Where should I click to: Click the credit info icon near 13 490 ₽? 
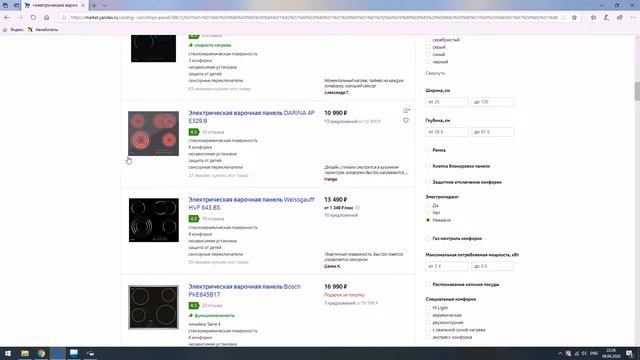click(358, 208)
